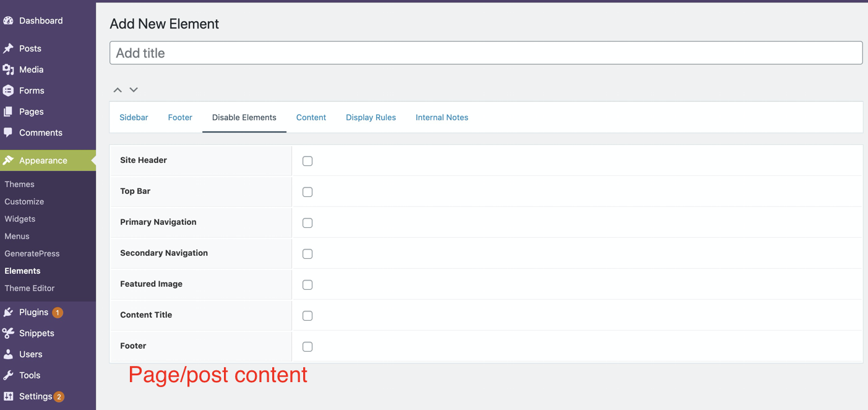The width and height of the screenshot is (868, 410).
Task: Select the Sidebar tab
Action: [x=134, y=117]
